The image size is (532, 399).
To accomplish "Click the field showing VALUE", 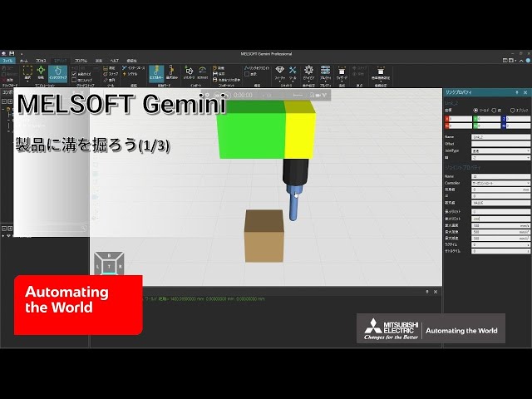I will pos(500,203).
